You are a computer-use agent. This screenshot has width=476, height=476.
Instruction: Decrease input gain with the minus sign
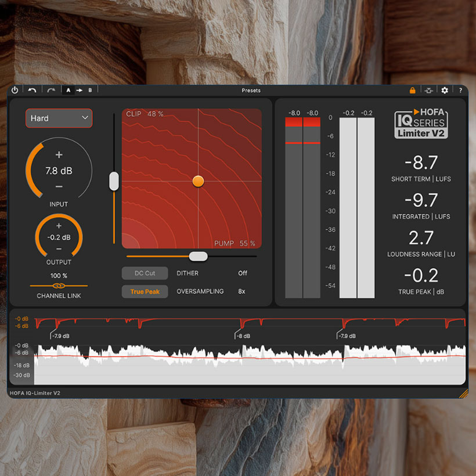point(59,186)
